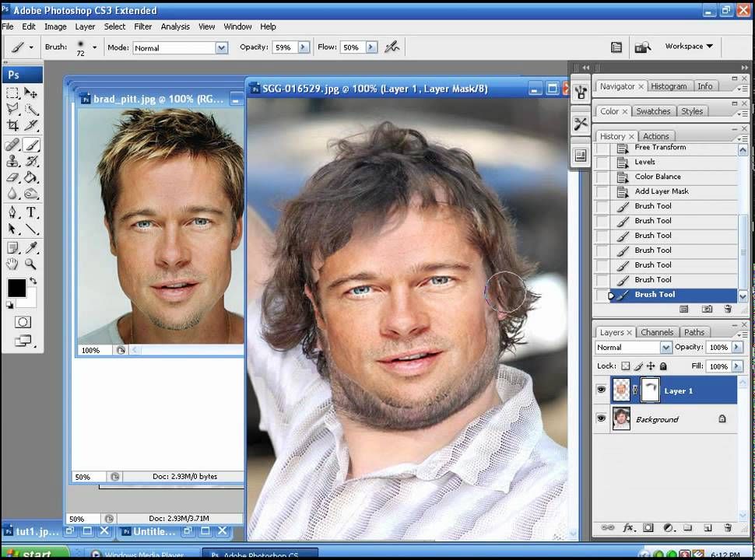Toggle lock all padlock icon
The height and width of the screenshot is (560, 755).
tap(663, 366)
